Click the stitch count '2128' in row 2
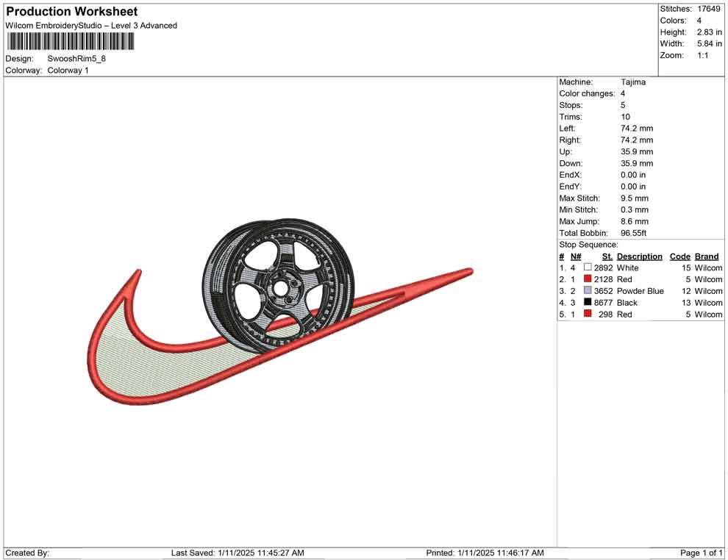Screen dimensions: 728x560 click(x=603, y=279)
